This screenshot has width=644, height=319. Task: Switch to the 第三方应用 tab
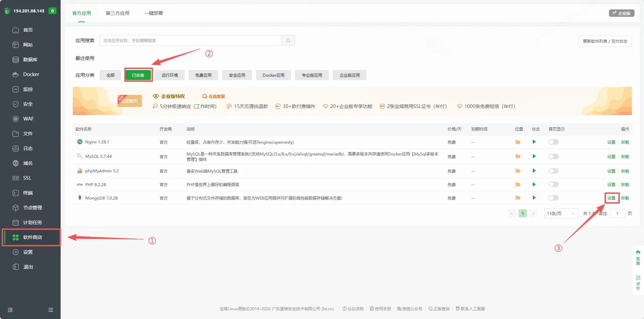[117, 13]
